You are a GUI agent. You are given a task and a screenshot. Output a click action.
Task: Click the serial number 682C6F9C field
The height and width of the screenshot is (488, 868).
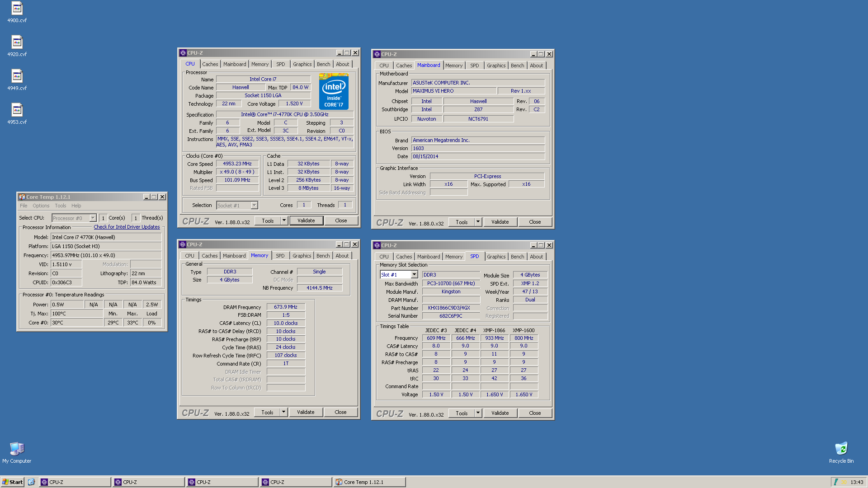pyautogui.click(x=451, y=316)
